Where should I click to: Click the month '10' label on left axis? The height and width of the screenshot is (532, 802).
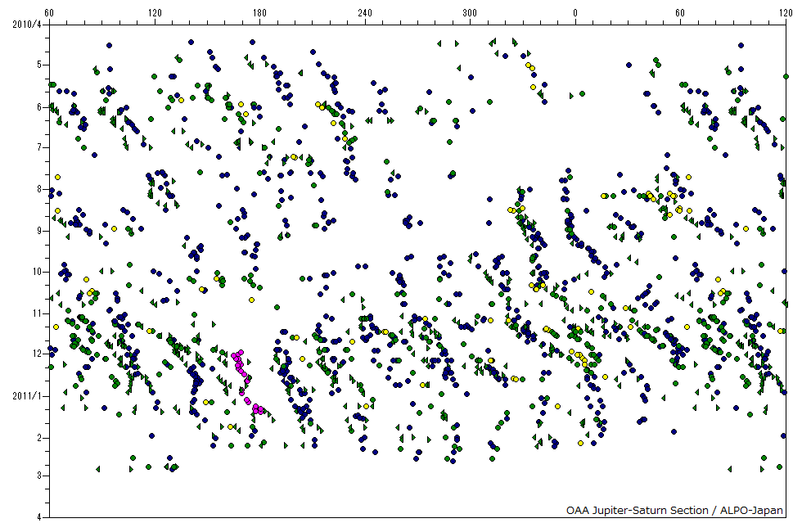(37, 272)
